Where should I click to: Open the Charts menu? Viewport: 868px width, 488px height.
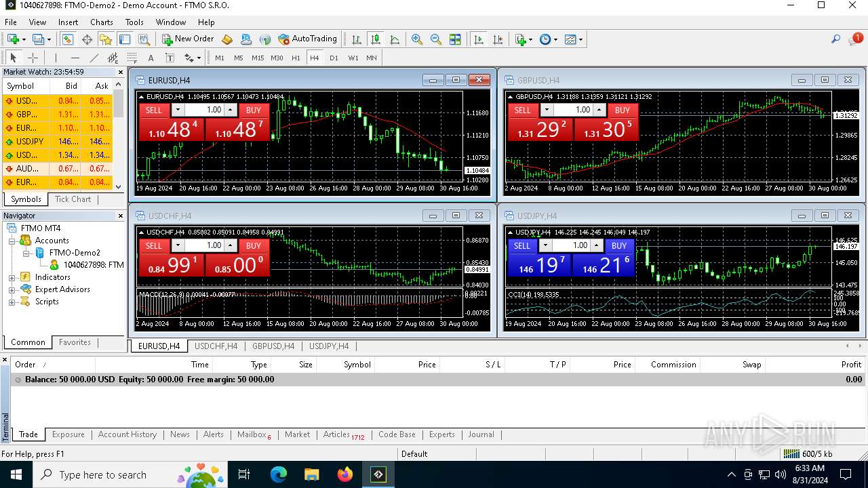pos(102,22)
